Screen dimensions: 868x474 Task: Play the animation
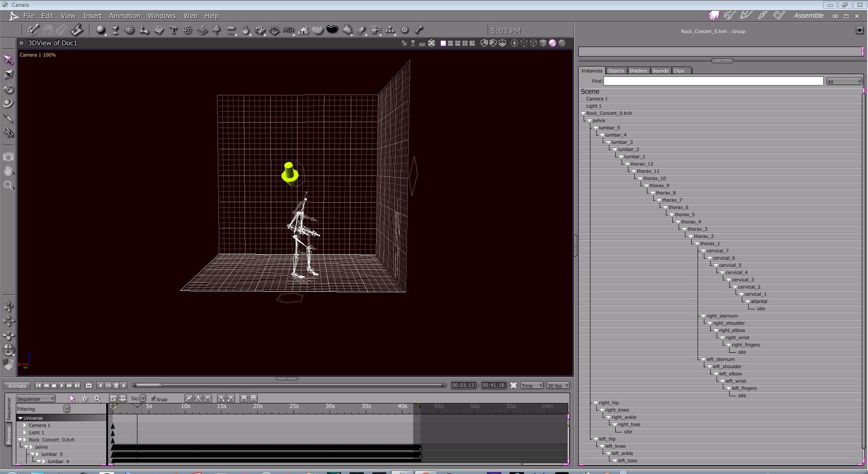[61, 385]
